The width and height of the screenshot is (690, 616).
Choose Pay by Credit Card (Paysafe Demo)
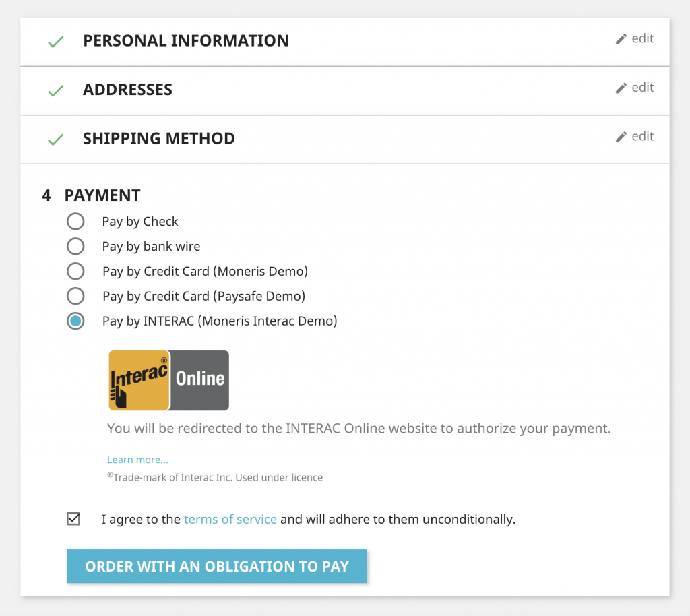pos(75,296)
